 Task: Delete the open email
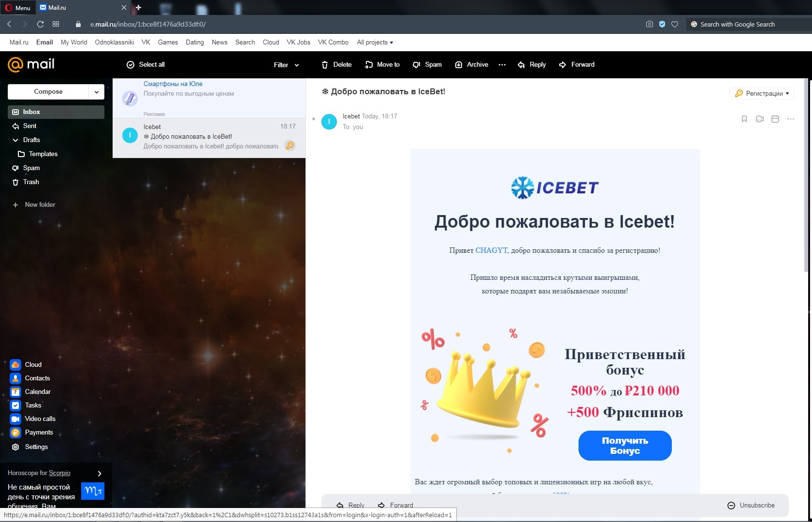pyautogui.click(x=336, y=65)
